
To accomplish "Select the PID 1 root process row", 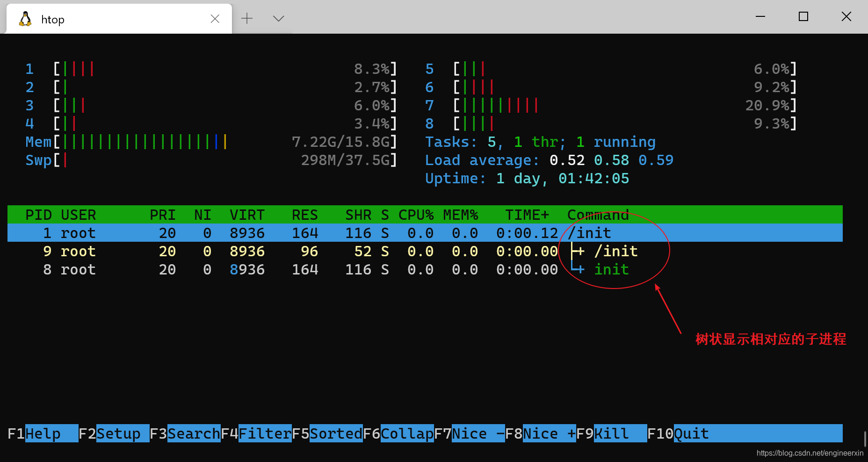I will click(x=425, y=233).
